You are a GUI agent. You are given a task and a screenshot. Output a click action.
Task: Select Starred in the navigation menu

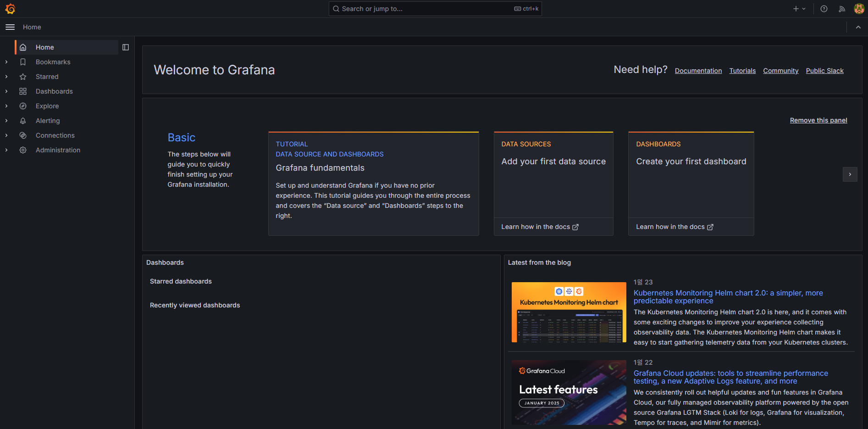tap(47, 77)
